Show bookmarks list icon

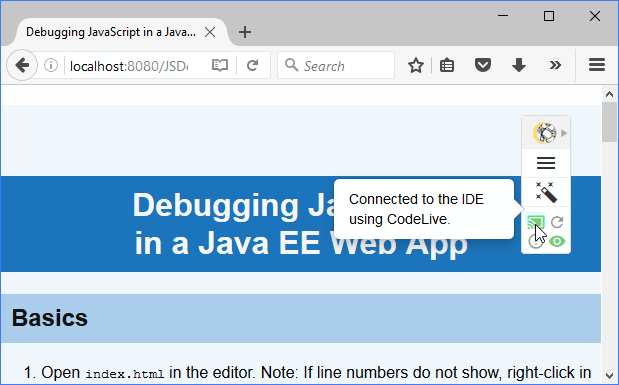447,65
